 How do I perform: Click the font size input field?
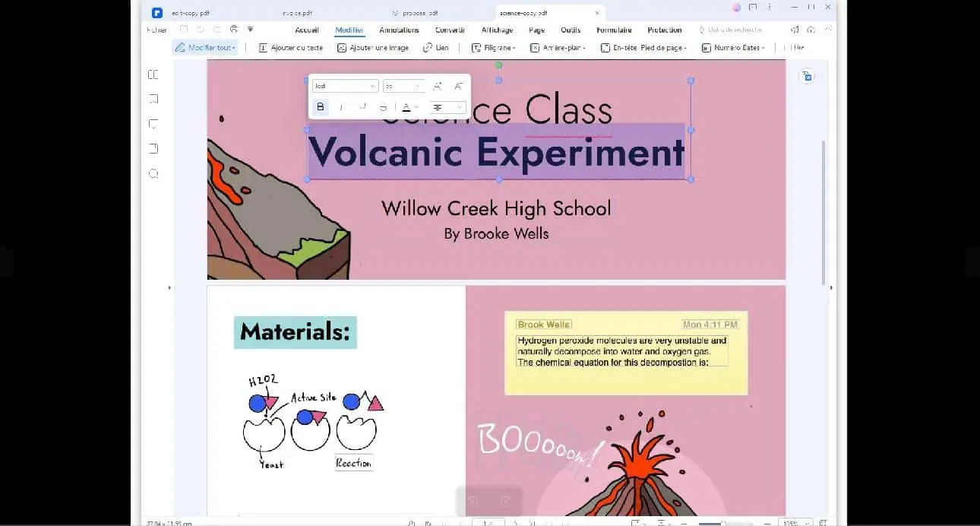(399, 86)
